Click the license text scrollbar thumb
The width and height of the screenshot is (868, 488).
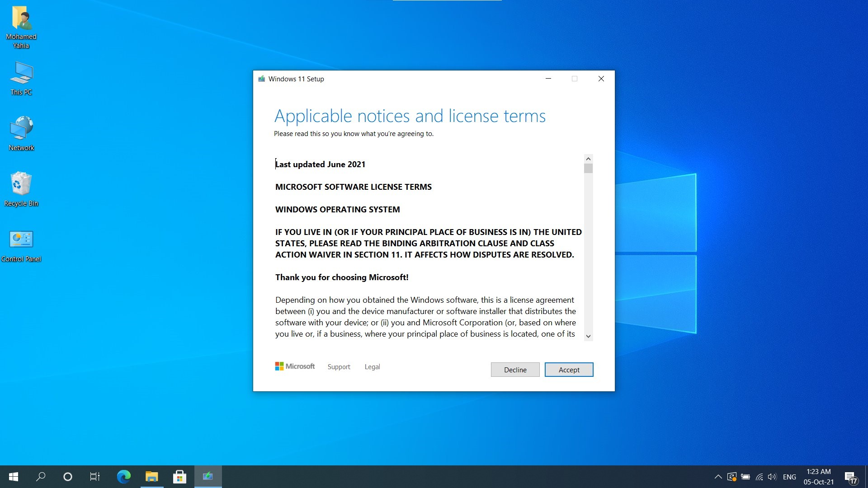click(588, 169)
